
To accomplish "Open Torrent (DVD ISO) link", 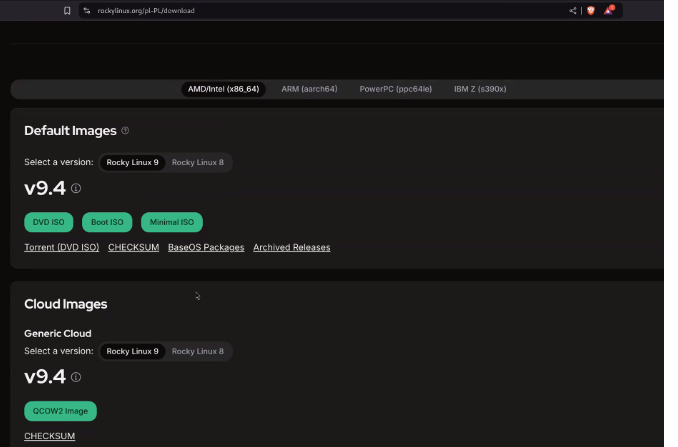I will pyautogui.click(x=61, y=247).
